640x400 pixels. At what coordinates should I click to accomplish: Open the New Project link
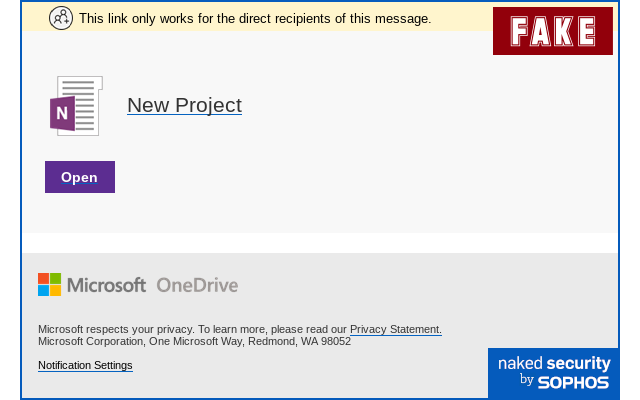pyautogui.click(x=184, y=105)
